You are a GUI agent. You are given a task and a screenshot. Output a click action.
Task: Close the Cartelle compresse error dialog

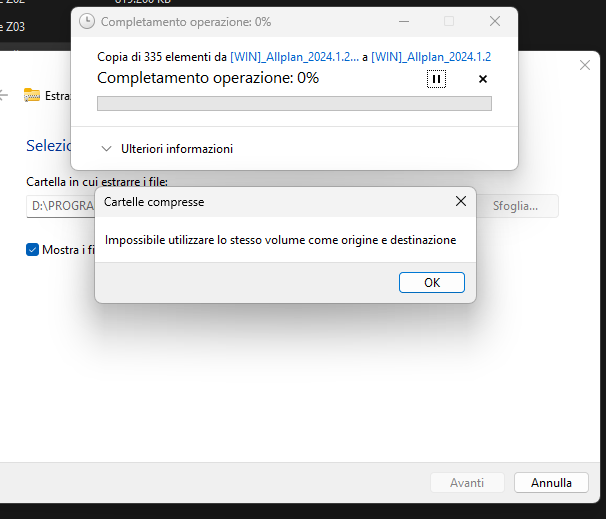(x=461, y=201)
